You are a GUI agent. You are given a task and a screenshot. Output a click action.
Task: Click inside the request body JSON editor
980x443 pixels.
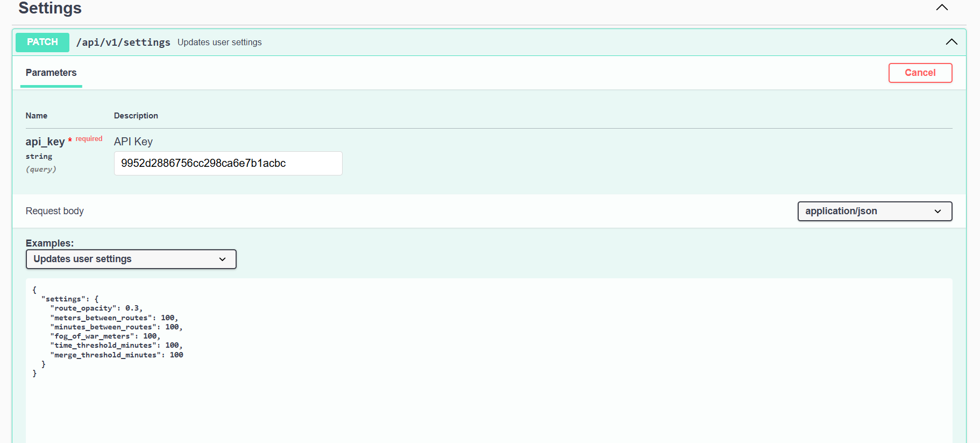point(489,361)
